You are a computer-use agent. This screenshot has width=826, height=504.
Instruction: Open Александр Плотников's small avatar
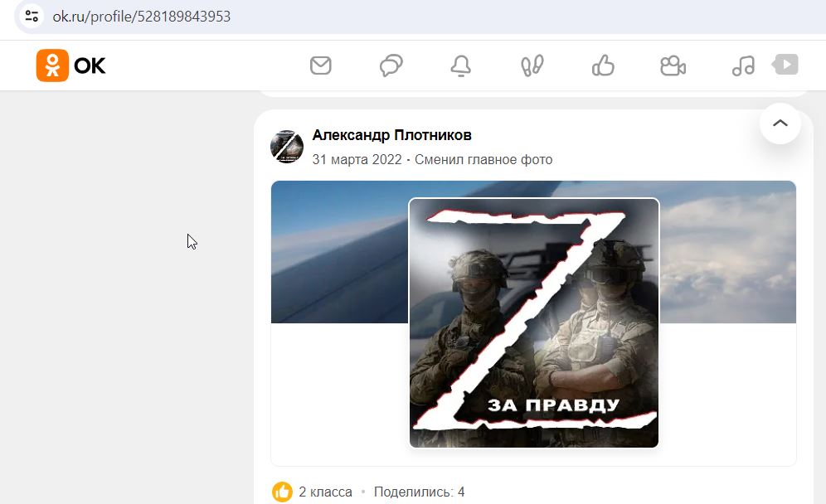(287, 147)
